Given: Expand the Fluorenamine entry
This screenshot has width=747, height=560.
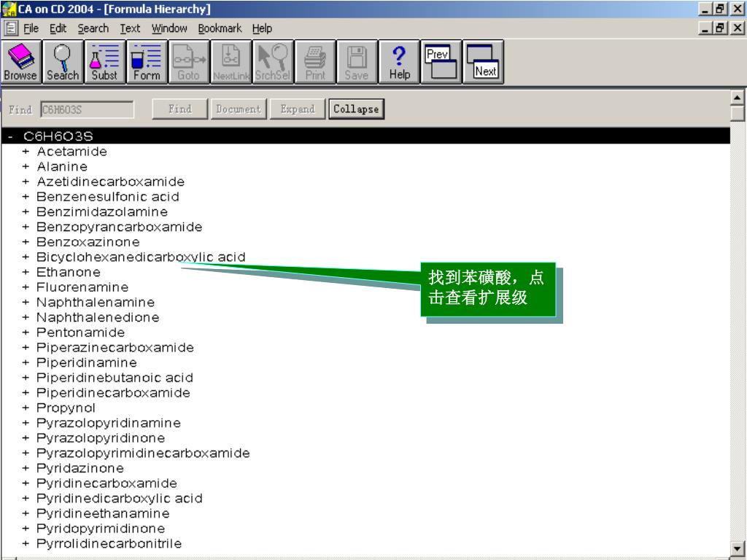Looking at the screenshot, I should pos(26,287).
